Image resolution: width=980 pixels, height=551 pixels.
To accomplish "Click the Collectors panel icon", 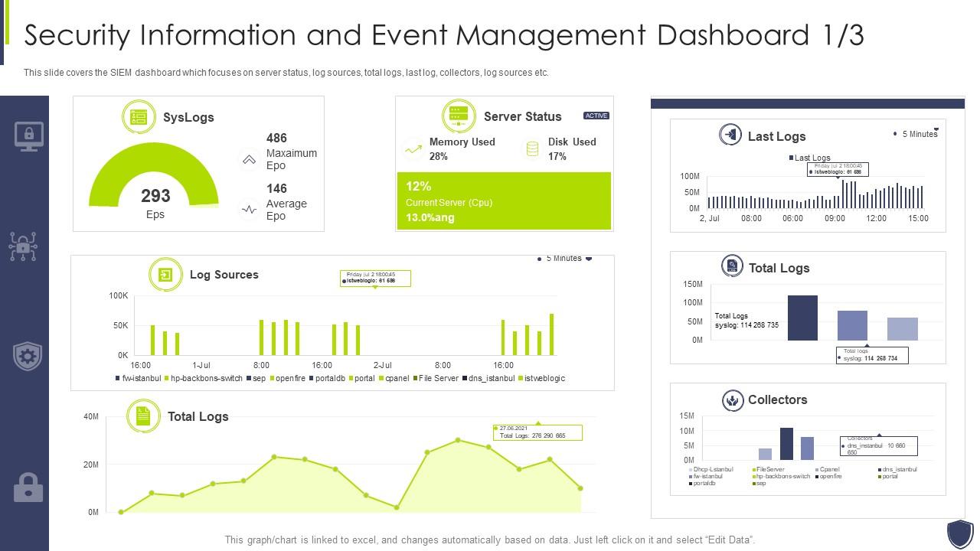I will pos(733,399).
